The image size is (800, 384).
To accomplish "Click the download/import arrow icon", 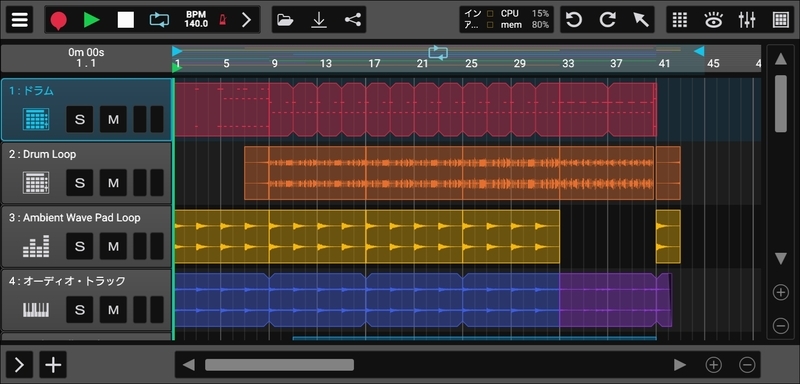I will [319, 20].
